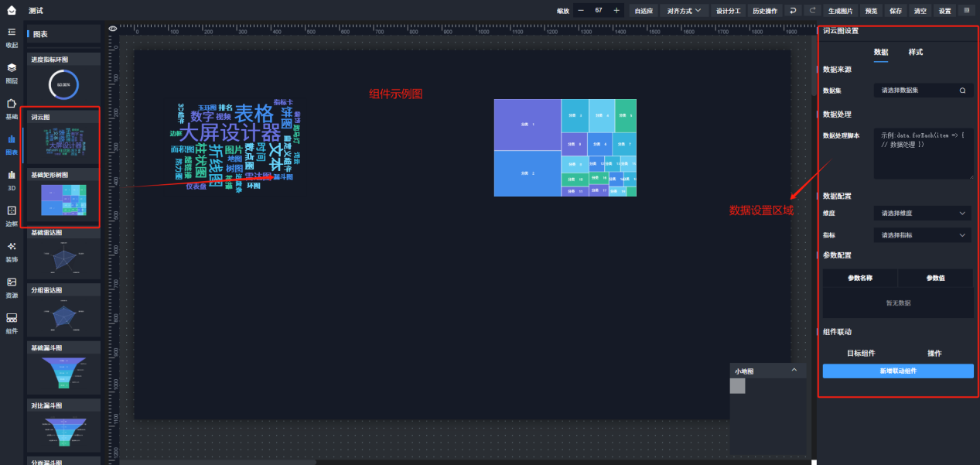
Task: Clear the canvas with 清空
Action: pos(920,11)
